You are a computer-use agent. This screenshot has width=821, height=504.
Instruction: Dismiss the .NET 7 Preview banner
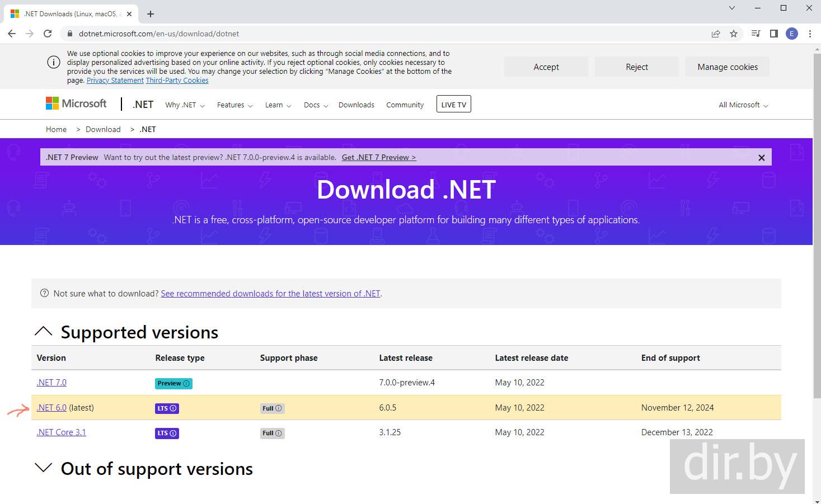[761, 158]
